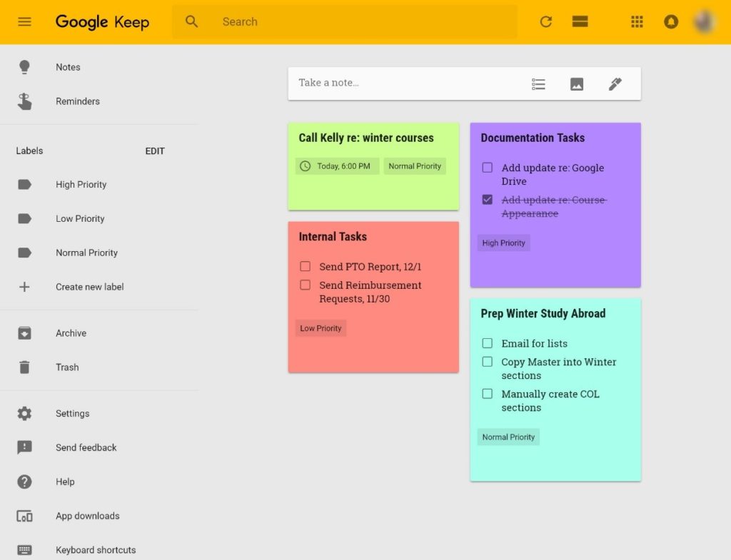Viewport: 731px width, 560px height.
Task: Click EDIT next to Labels
Action: [x=155, y=151]
